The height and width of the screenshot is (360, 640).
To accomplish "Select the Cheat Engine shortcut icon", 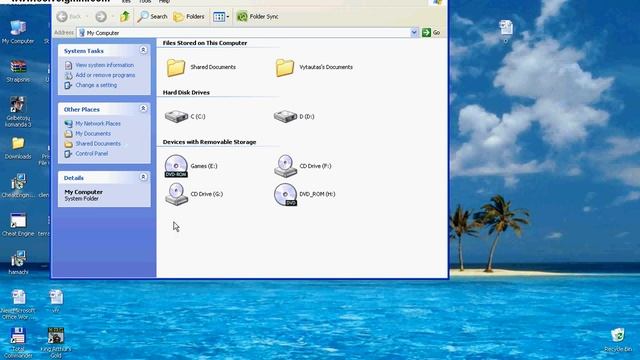I will 18,221.
